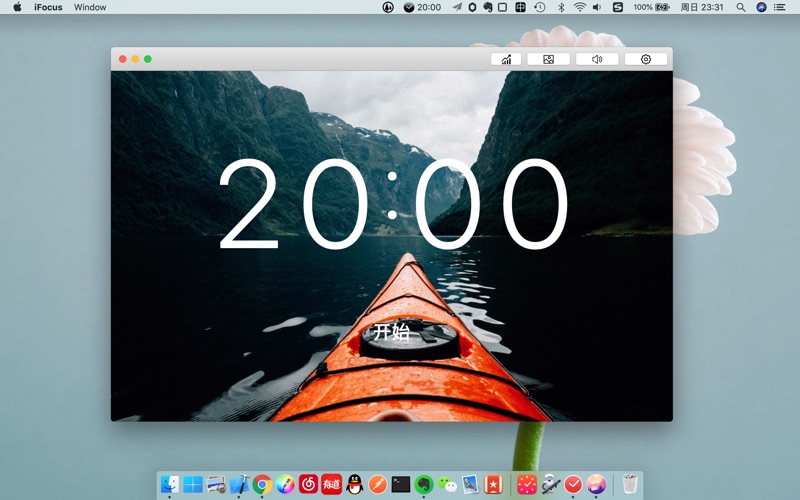Open Evernote elephant menu bar icon
Screen dimensions: 800x500
coord(487,7)
